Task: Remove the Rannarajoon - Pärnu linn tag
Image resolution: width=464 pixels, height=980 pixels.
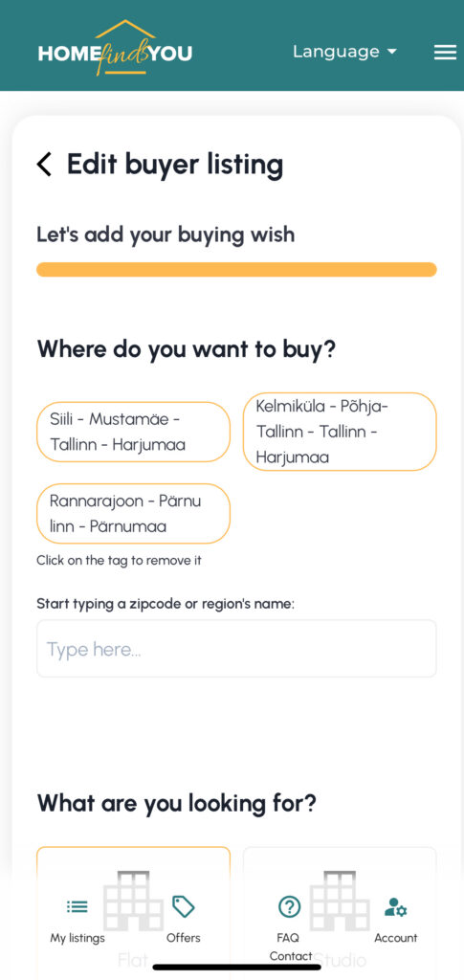Action: (x=134, y=514)
